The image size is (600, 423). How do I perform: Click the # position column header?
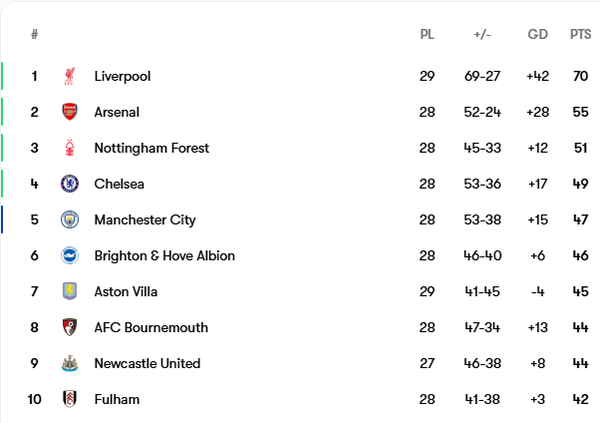tap(34, 34)
